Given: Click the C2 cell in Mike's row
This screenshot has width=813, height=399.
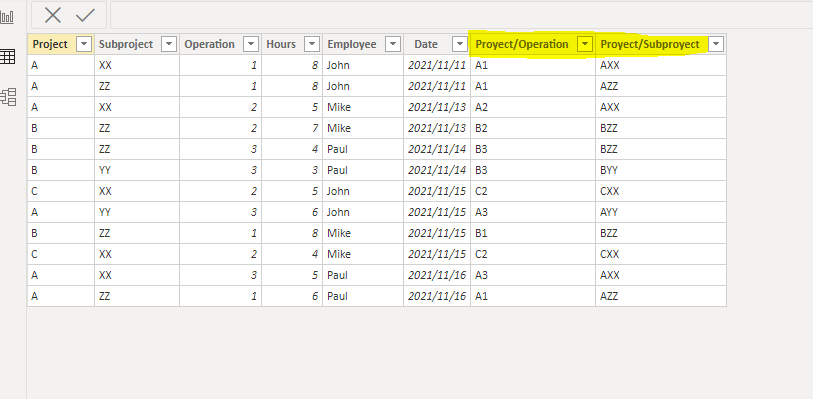Looking at the screenshot, I should click(533, 254).
